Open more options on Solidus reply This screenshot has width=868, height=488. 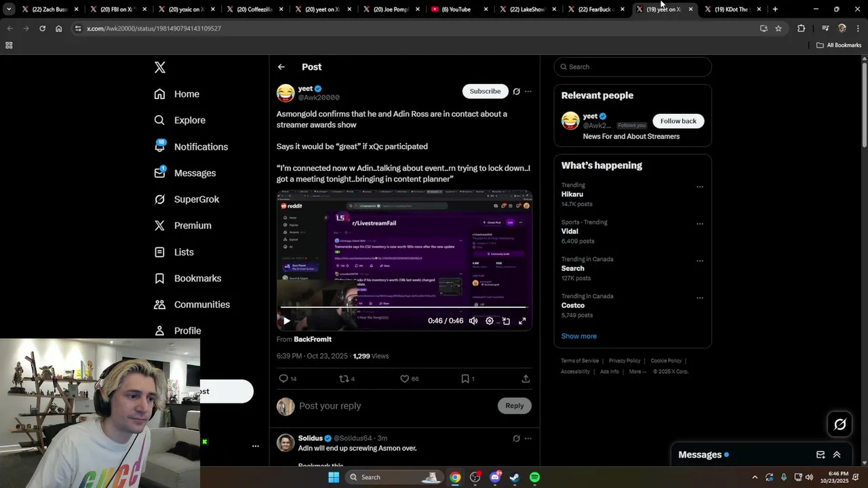coord(528,439)
